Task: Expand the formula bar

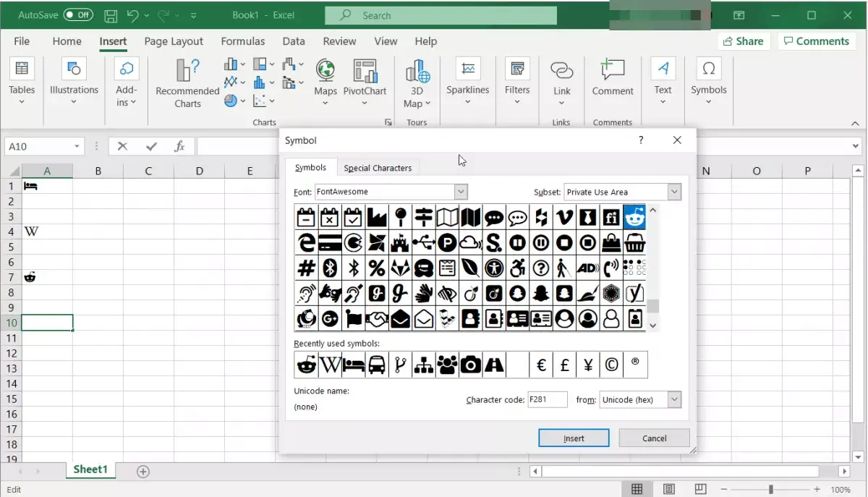Action: (856, 146)
